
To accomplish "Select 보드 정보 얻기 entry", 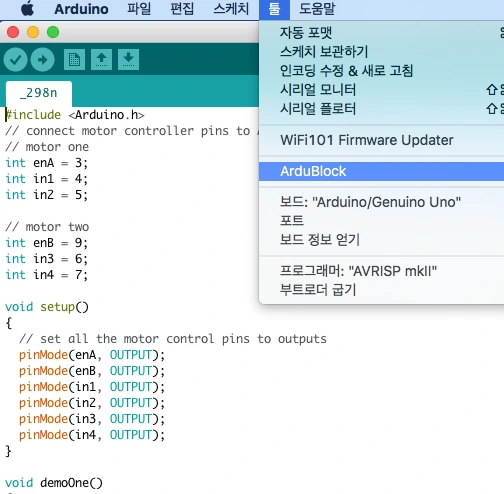I will click(381, 239).
